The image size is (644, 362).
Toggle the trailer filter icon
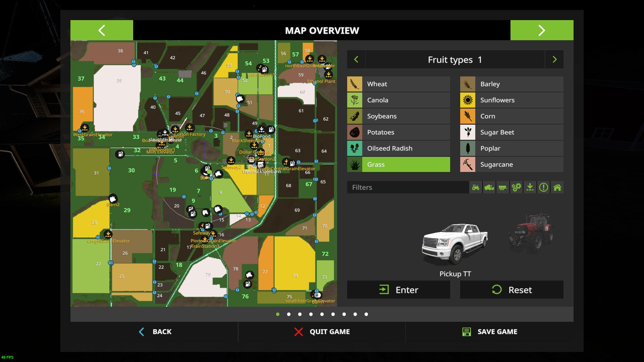point(503,187)
